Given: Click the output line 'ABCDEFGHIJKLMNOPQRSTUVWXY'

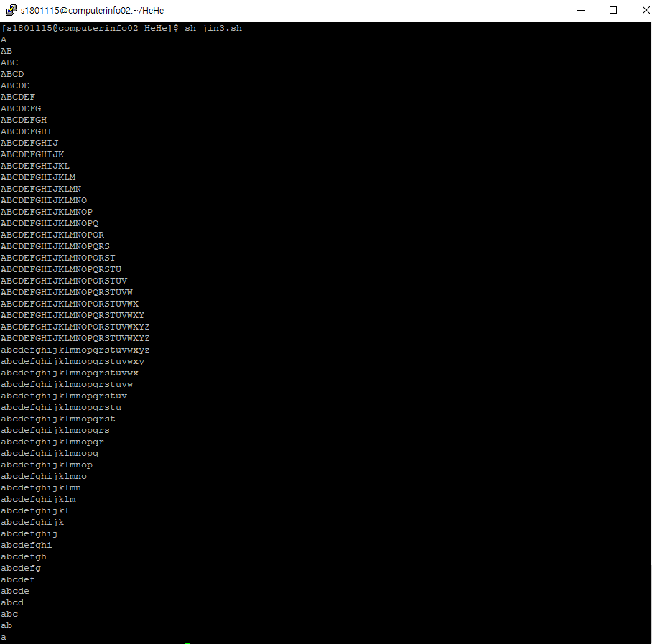Looking at the screenshot, I should (x=73, y=316).
